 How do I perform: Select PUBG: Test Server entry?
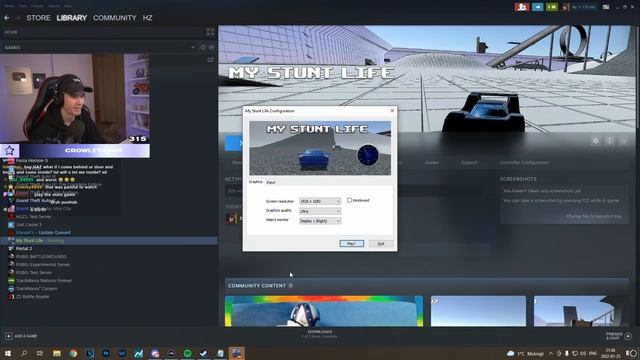(x=34, y=272)
